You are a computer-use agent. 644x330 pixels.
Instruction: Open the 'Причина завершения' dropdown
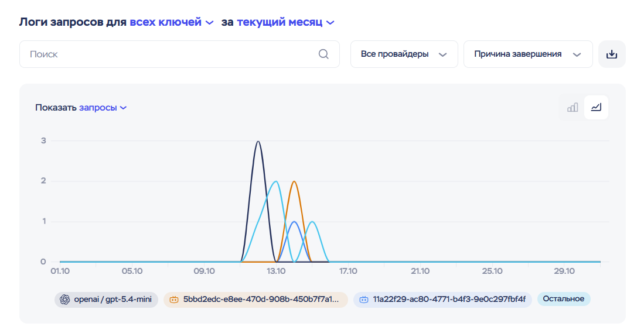pos(528,54)
